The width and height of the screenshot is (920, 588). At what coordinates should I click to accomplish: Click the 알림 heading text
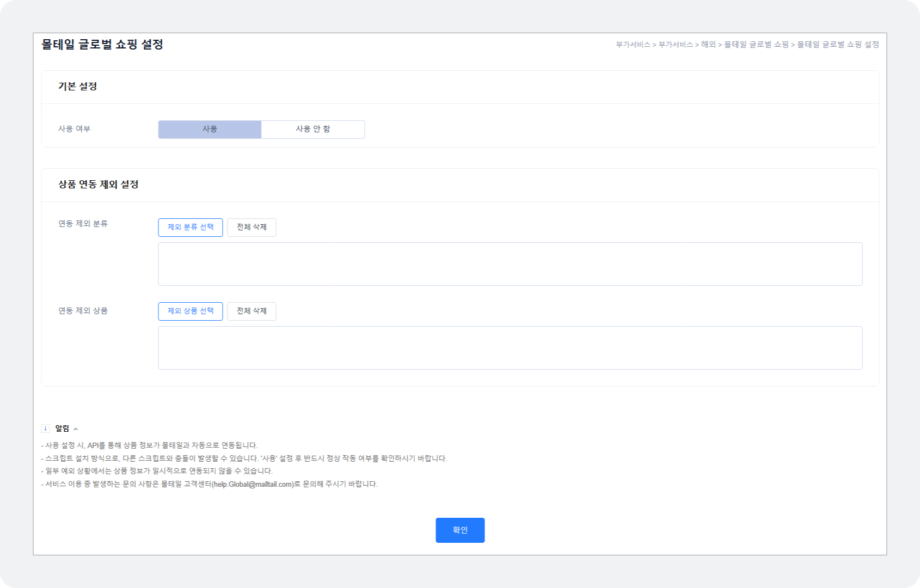pos(62,428)
